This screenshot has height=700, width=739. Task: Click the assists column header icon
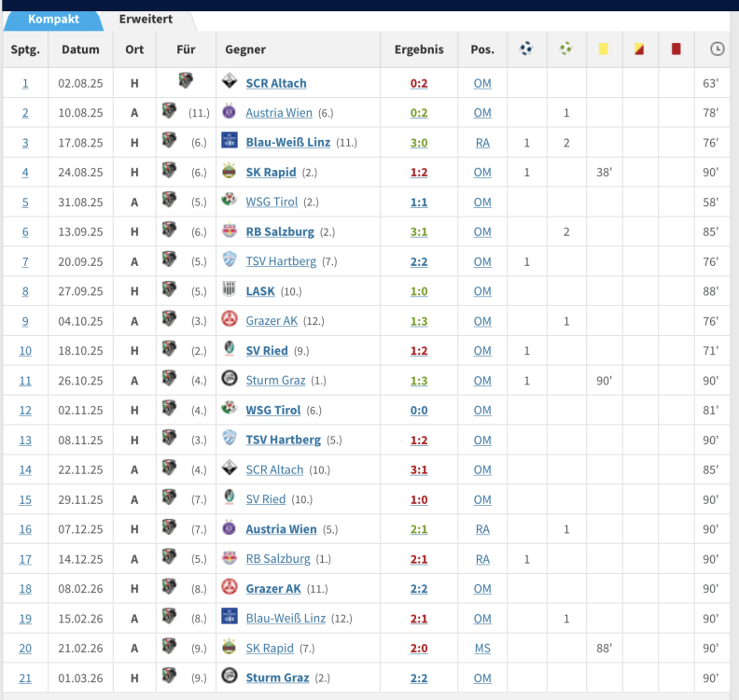[566, 49]
